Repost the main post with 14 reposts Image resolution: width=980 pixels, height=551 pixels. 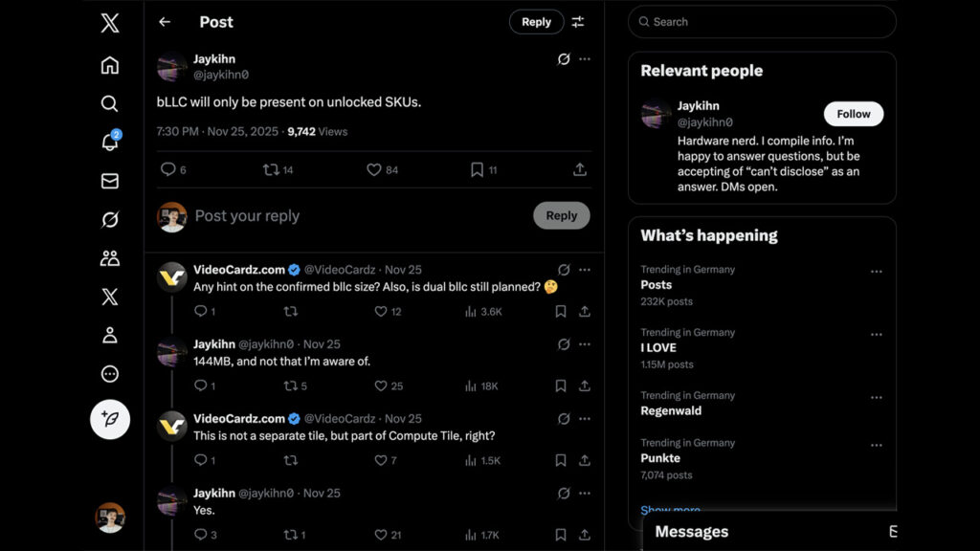(271, 169)
